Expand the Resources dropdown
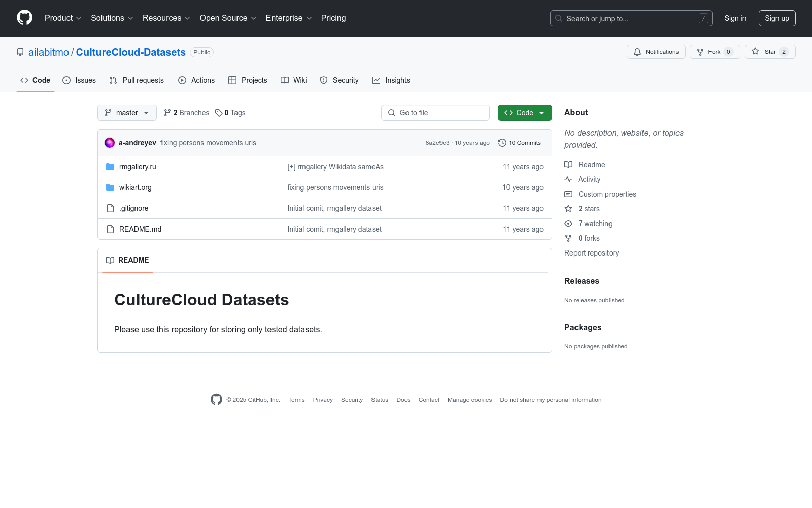 point(166,18)
